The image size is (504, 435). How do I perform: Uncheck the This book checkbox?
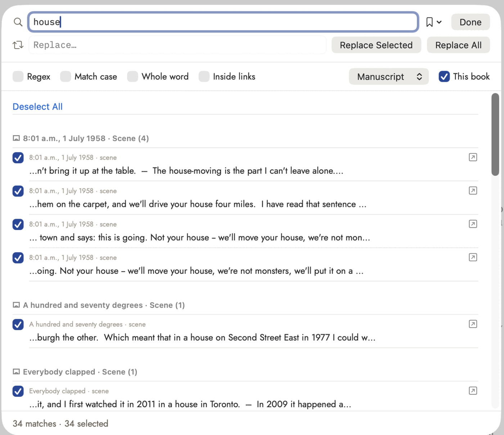pos(444,76)
